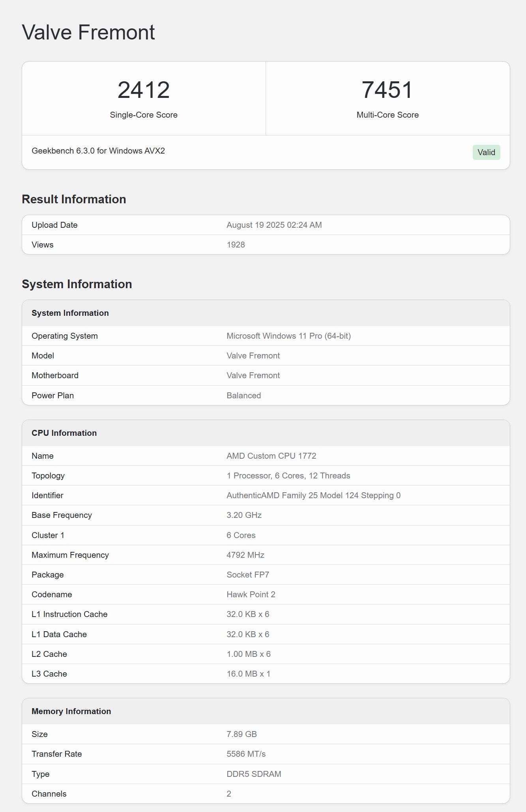Select the Hawk Point 2 codename value
The height and width of the screenshot is (812, 526).
pos(251,594)
